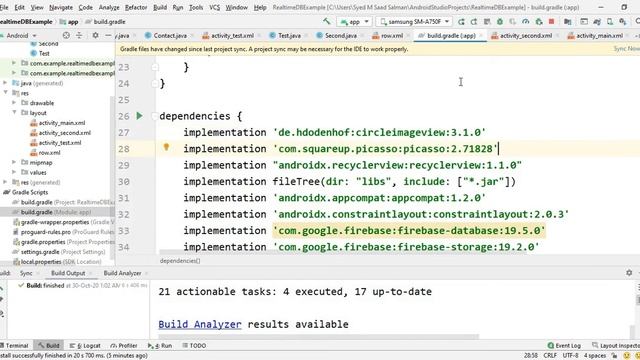Click the UTF-8 encoding in status bar
The width and height of the screenshot is (640, 360).
(x=570, y=356)
